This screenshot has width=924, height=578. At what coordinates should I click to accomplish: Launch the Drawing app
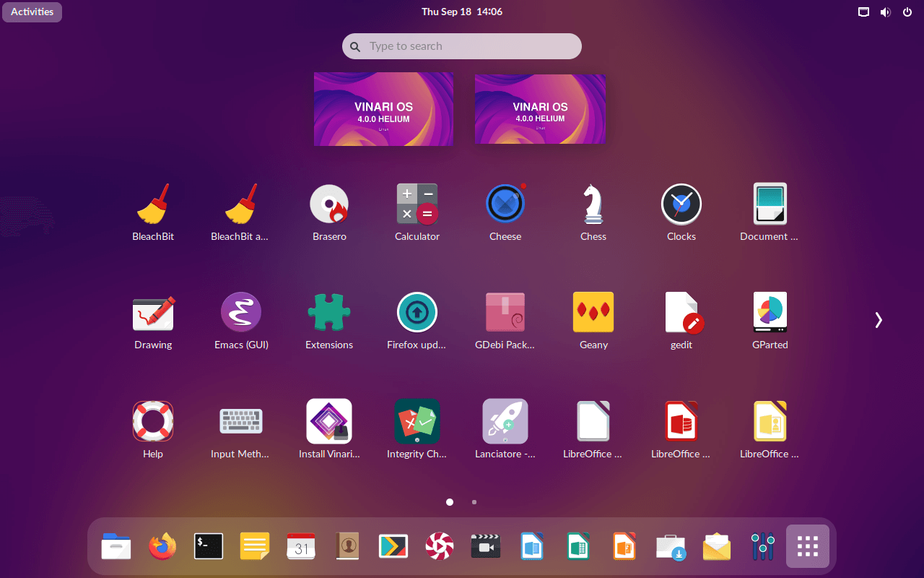pos(153,313)
